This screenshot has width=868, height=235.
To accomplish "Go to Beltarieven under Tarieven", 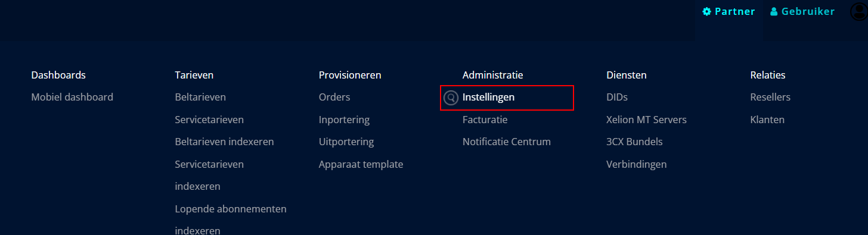I will click(x=200, y=97).
